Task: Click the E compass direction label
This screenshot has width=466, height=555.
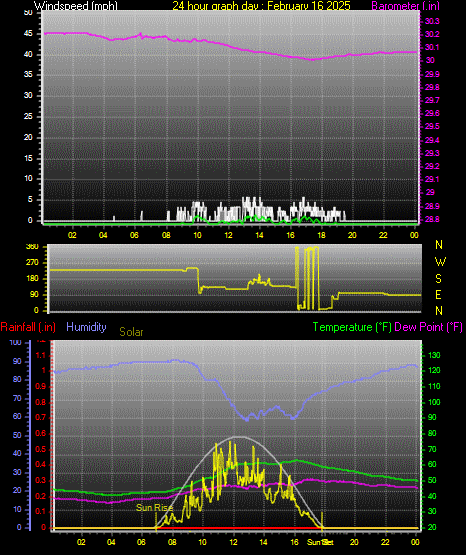Action: [438, 295]
